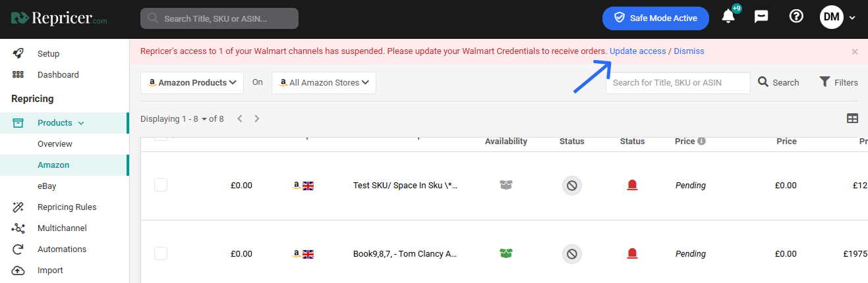Screen dimensions: 868x283
Task: Open the All Amazon Stores dropdown
Action: pos(324,83)
